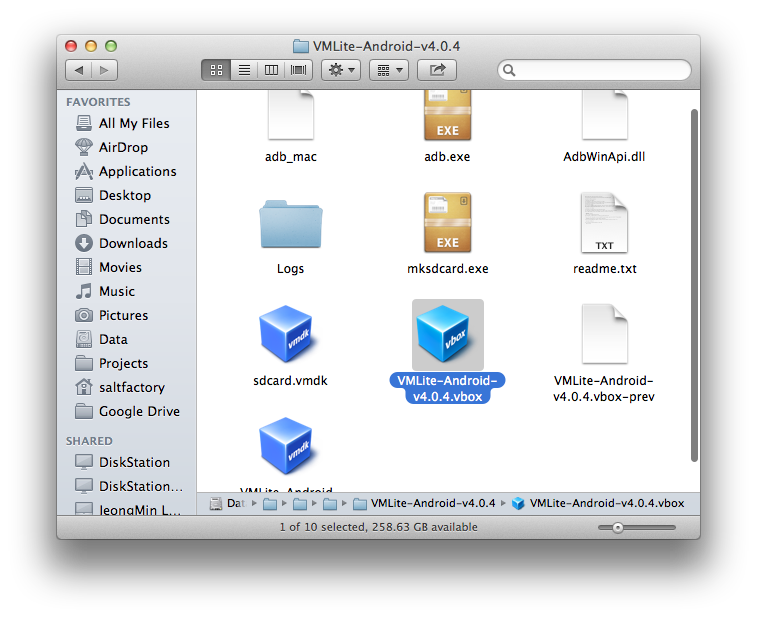Screen dimensions: 757x618
Task: Select the mksdcard.exe file icon
Action: click(x=448, y=223)
